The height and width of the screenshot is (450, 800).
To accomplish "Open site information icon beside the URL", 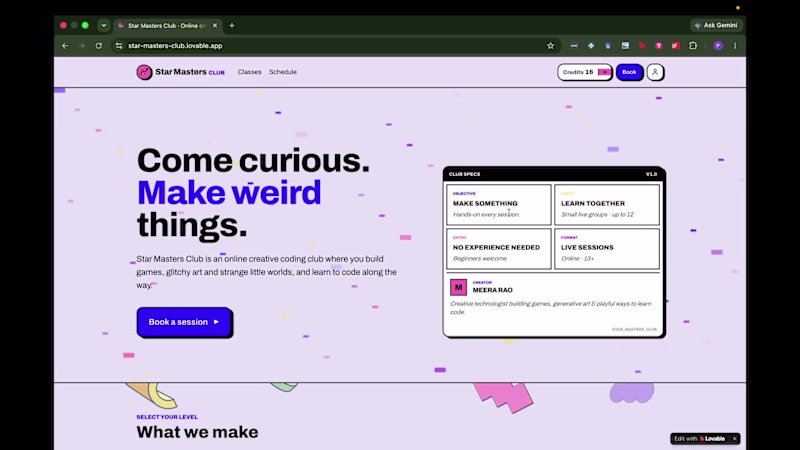I will (x=119, y=46).
